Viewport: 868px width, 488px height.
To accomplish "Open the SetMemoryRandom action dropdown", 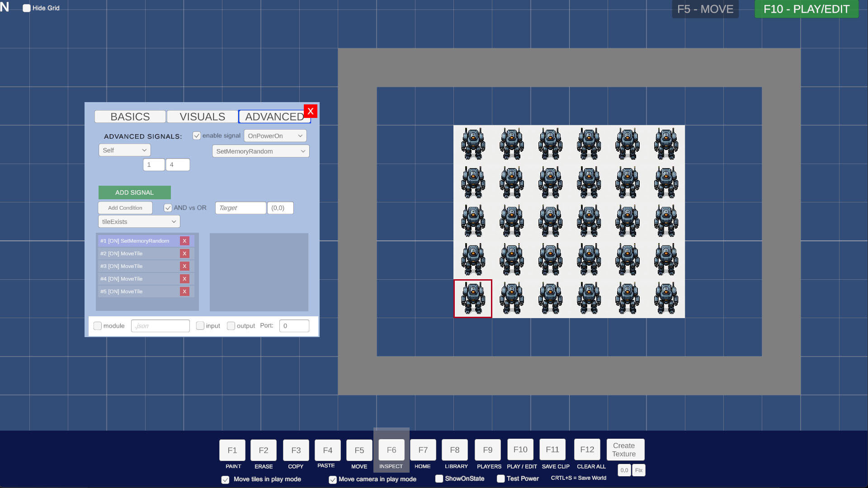I will pyautogui.click(x=261, y=151).
